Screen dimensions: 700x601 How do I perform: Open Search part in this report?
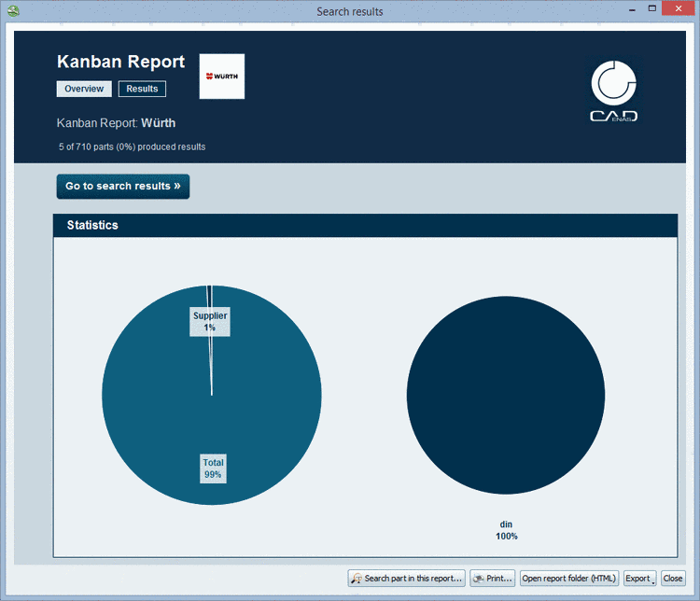pyautogui.click(x=407, y=579)
